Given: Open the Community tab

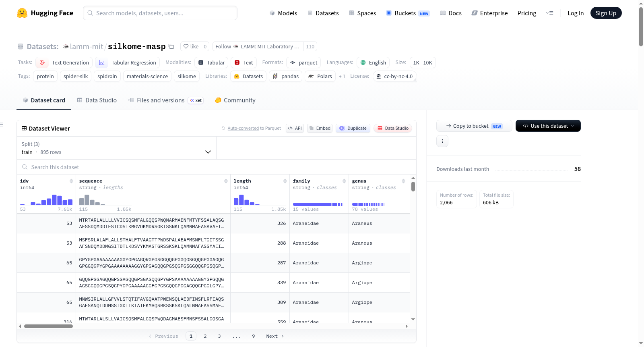Looking at the screenshot, I should (x=235, y=100).
